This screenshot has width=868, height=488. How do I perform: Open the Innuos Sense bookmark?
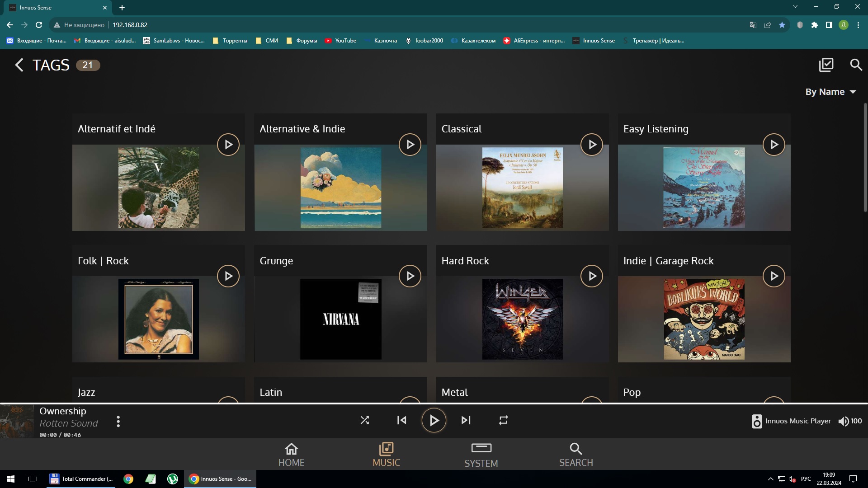[x=594, y=41]
